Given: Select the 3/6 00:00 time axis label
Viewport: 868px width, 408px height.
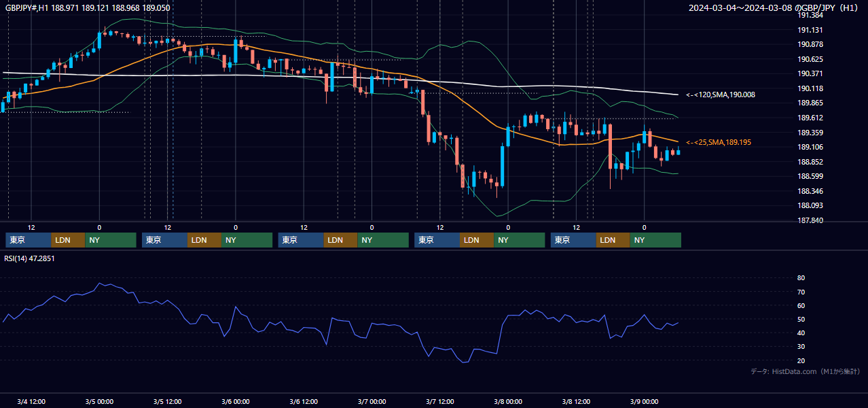Looking at the screenshot, I should [x=236, y=401].
